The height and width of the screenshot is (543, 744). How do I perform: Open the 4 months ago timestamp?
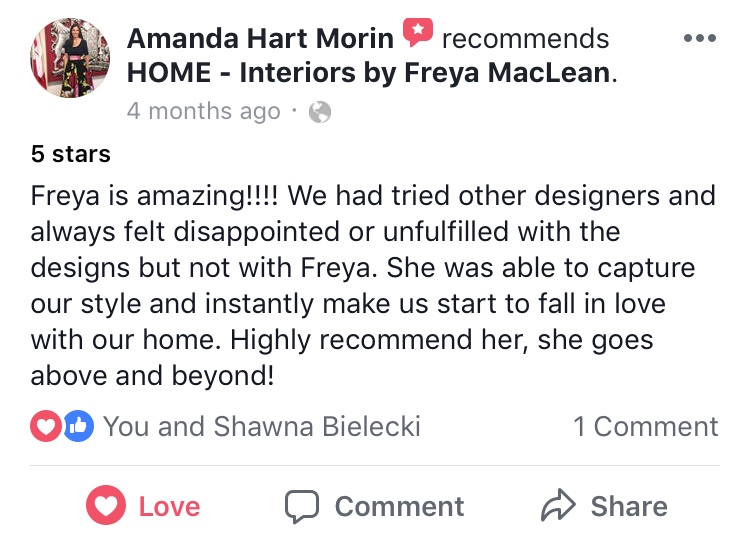tap(204, 112)
